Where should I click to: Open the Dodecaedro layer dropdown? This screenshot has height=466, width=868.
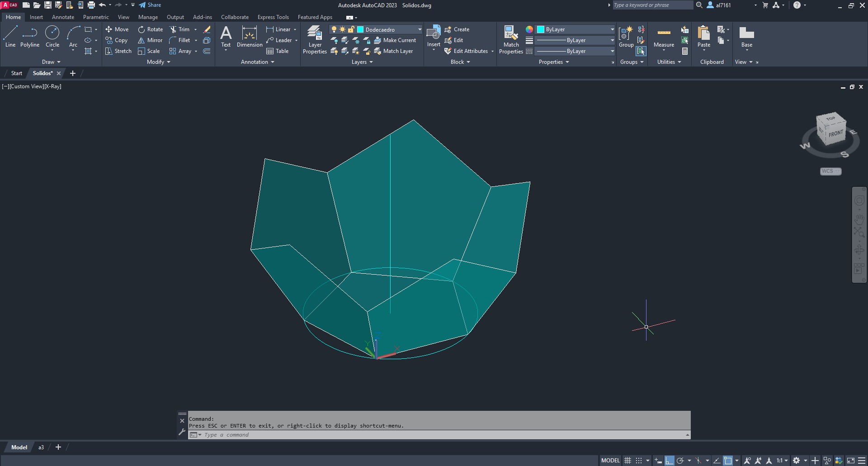coord(419,29)
